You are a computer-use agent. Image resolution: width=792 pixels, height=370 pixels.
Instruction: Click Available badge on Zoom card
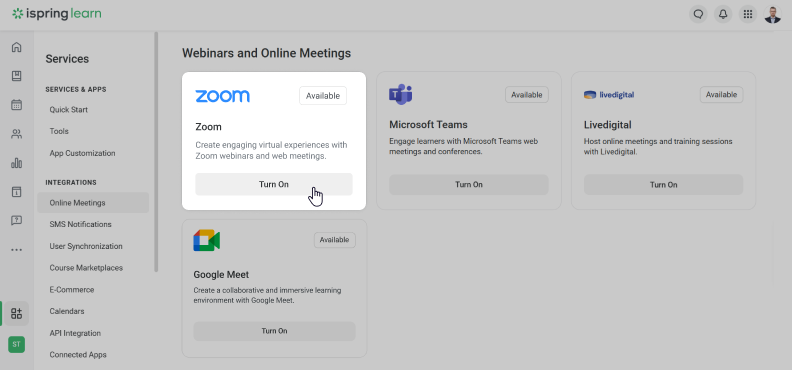pyautogui.click(x=323, y=96)
